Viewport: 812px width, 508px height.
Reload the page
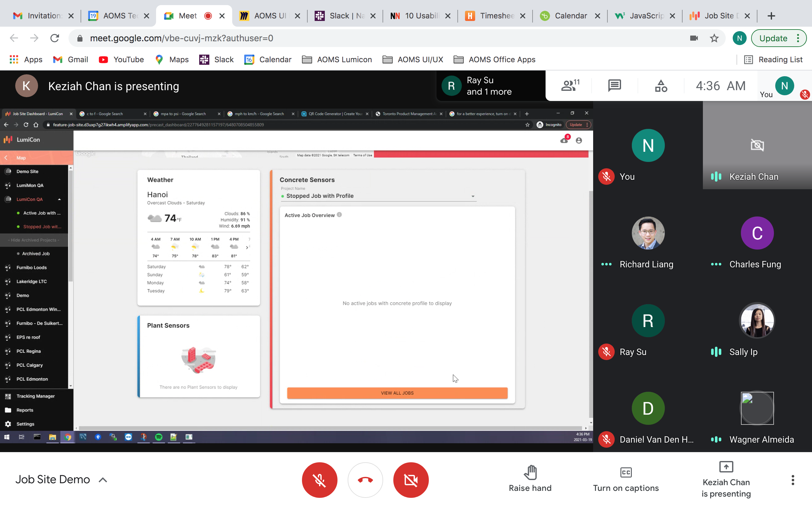coord(55,38)
